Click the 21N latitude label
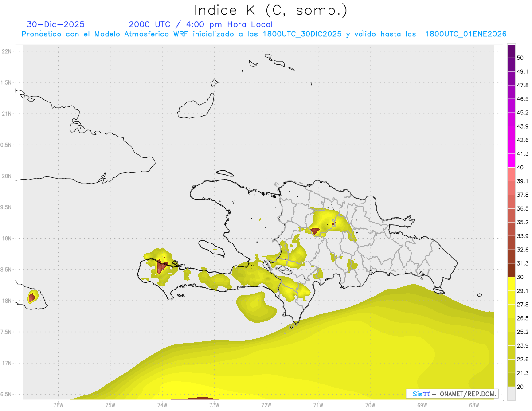 click(7, 114)
